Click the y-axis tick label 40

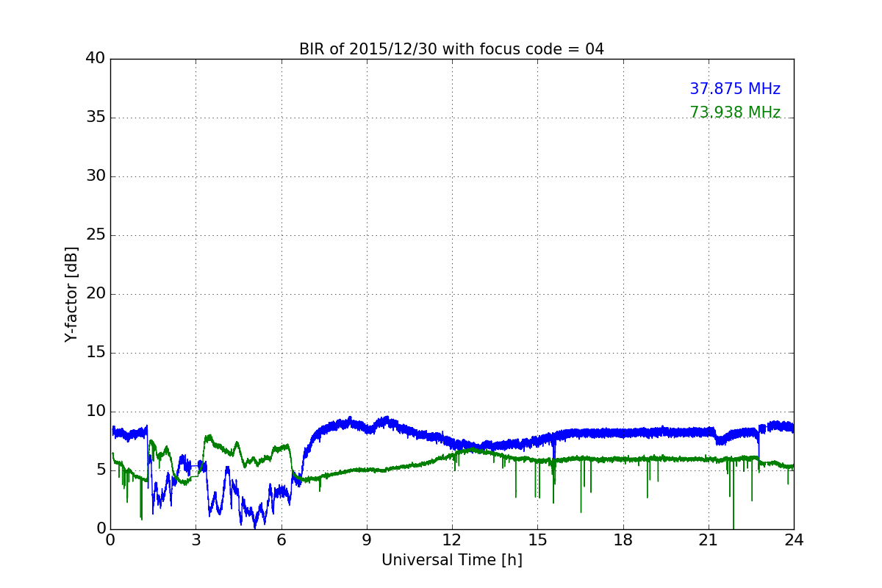[x=96, y=59]
